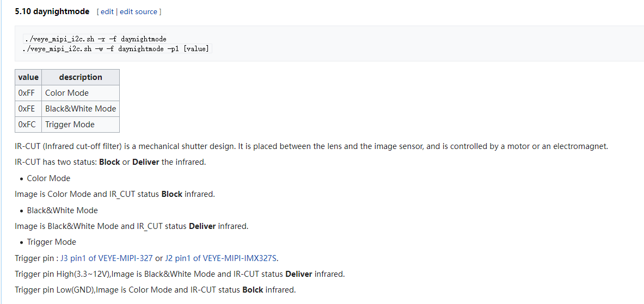
Task: Click the write command line ending in "-p1 [value]"
Action: 116,48
